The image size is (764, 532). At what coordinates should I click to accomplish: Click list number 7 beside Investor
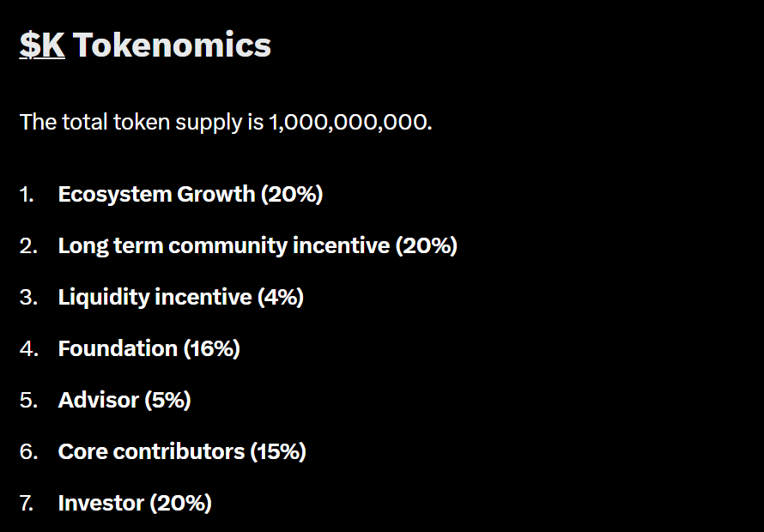28,503
